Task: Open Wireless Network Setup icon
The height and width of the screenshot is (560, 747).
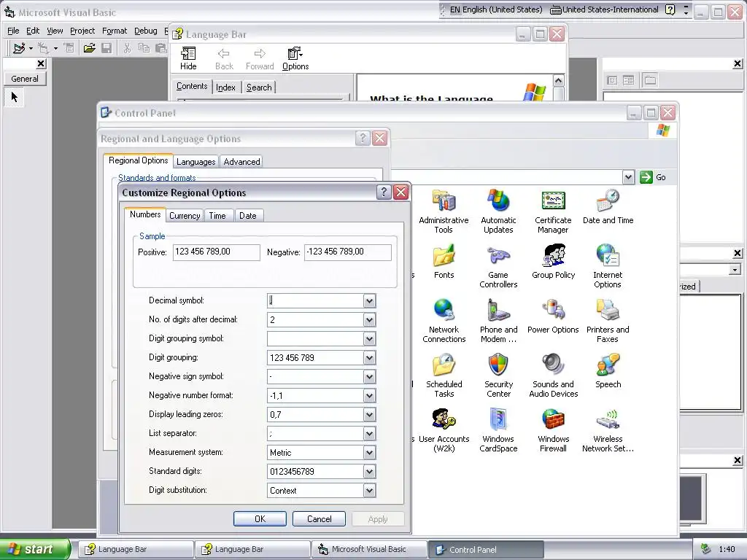Action: pos(608,430)
